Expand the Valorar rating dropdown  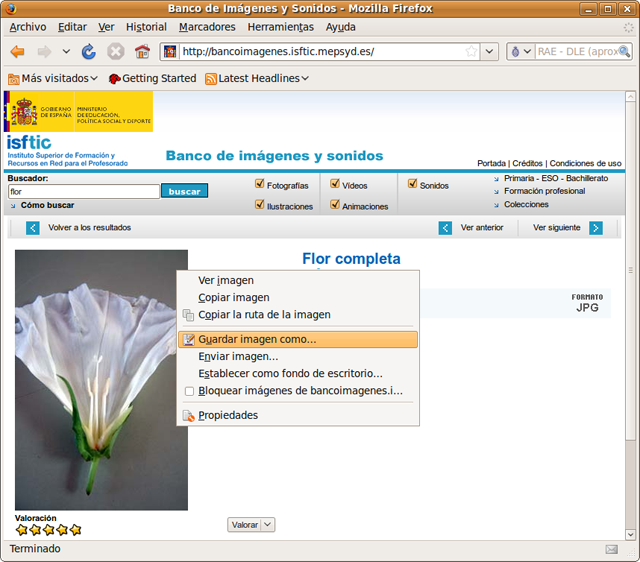pos(268,525)
